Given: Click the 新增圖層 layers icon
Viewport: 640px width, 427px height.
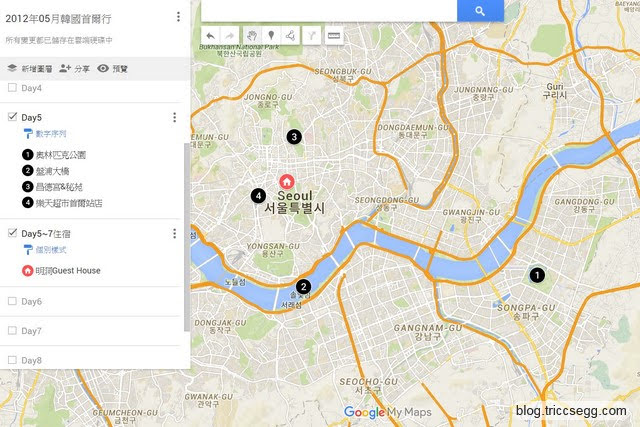Looking at the screenshot, I should pyautogui.click(x=12, y=68).
